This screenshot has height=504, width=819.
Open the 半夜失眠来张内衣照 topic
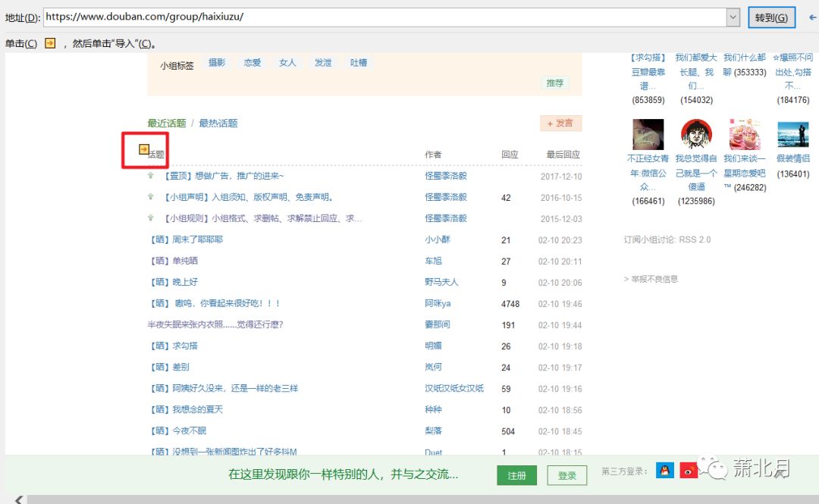[215, 324]
